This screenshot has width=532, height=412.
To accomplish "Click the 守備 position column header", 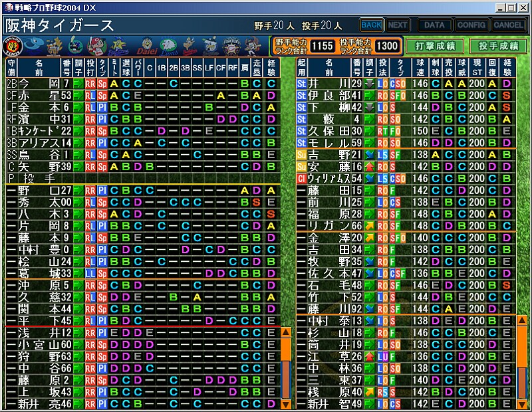I will coord(11,68).
